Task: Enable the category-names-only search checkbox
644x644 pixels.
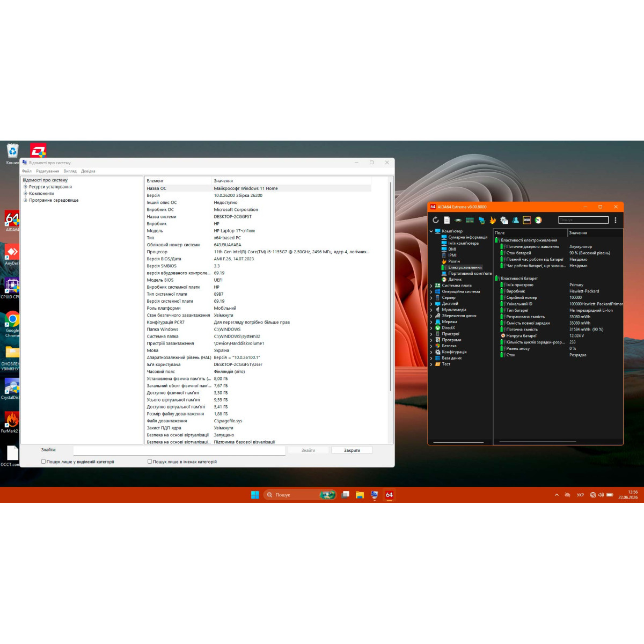Action: pyautogui.click(x=150, y=462)
